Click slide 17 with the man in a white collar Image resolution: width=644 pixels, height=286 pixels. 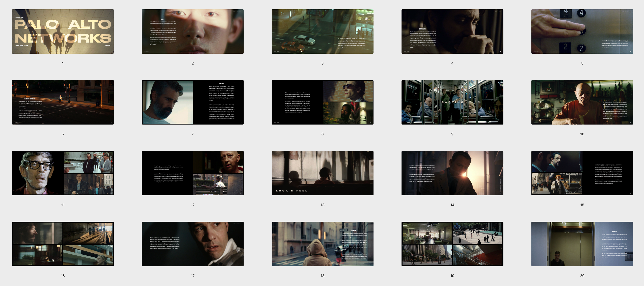(193, 244)
